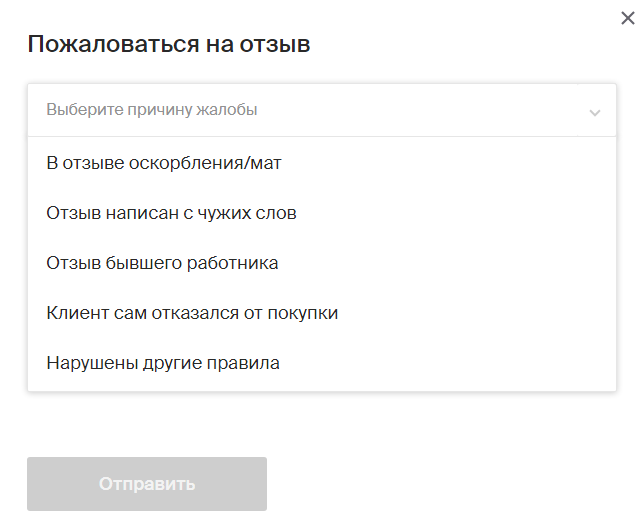This screenshot has height=525, width=641.
Task: Select "В отзыве оскорбления/мат" option
Action: (164, 162)
